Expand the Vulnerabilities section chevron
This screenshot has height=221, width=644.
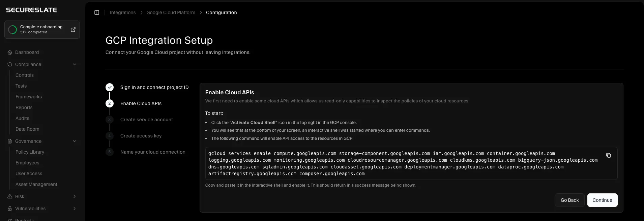point(75,209)
